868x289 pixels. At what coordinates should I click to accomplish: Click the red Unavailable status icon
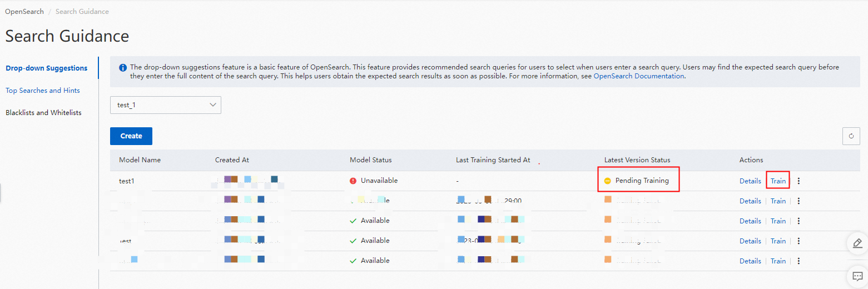tap(353, 181)
